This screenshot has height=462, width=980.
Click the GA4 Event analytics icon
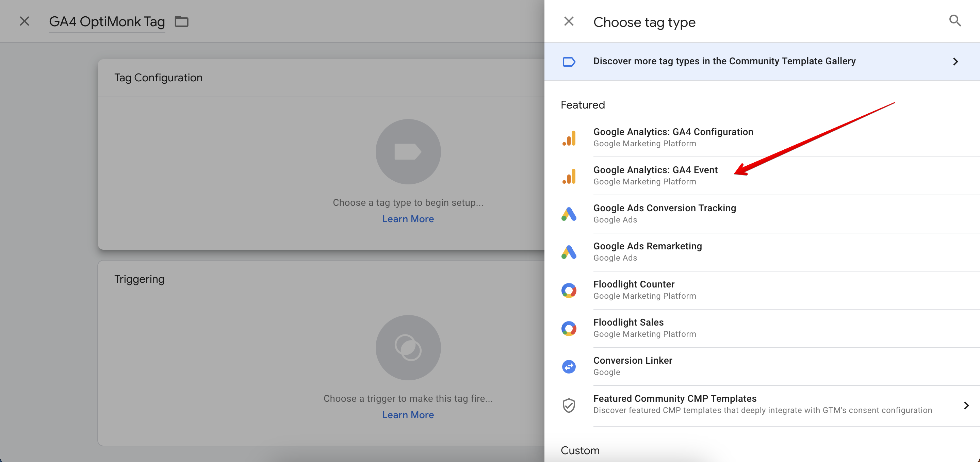(x=569, y=176)
